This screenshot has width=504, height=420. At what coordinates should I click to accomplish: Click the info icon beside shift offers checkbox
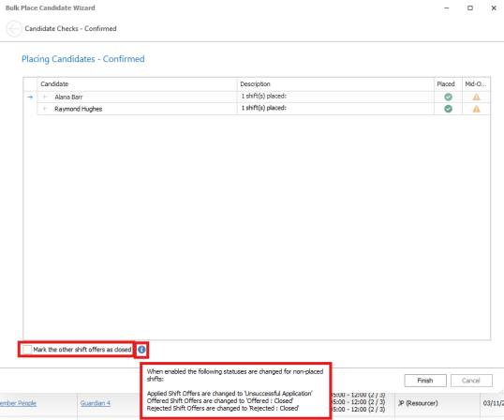tap(141, 350)
